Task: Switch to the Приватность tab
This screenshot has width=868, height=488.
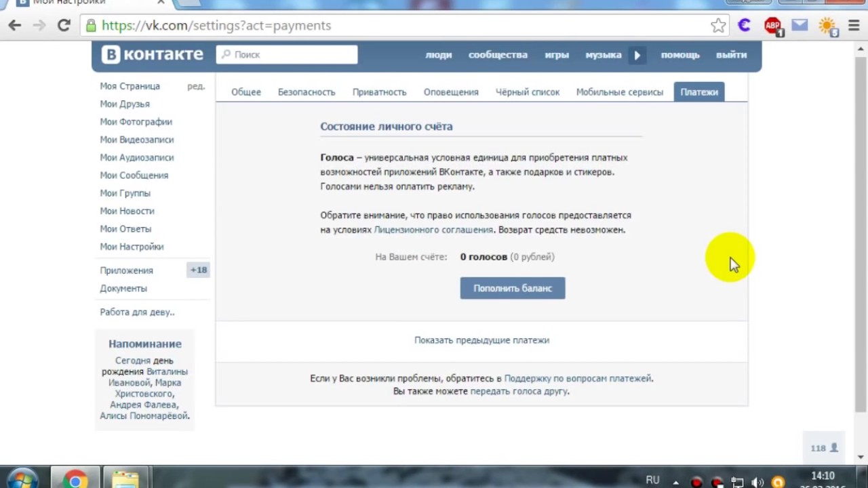Action: click(379, 92)
